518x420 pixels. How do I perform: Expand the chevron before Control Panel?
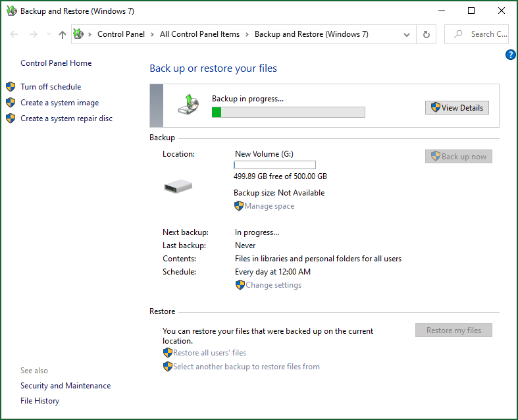[90, 34]
